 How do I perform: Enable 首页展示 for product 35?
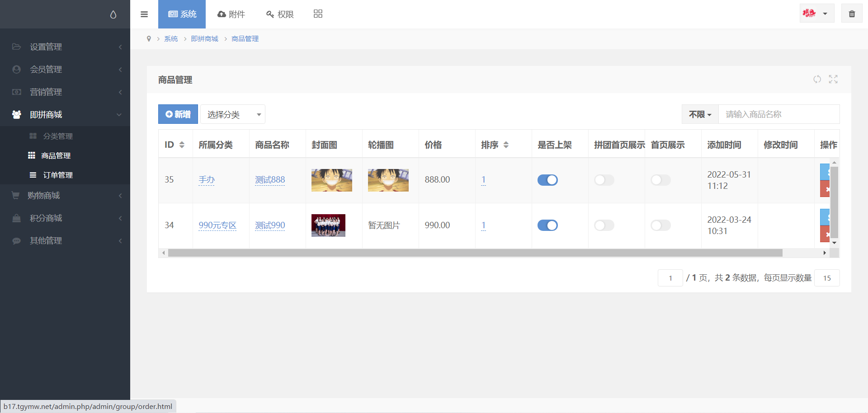pos(660,180)
